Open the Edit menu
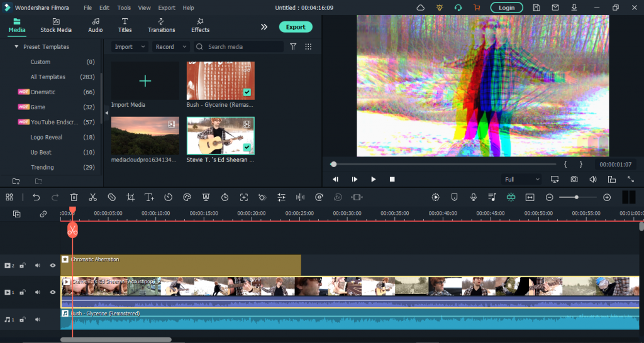Screen dimensions: 644x343 104,8
